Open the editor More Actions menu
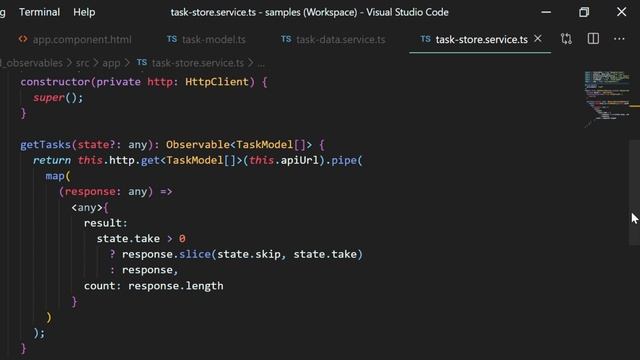640x360 pixels. click(x=619, y=39)
